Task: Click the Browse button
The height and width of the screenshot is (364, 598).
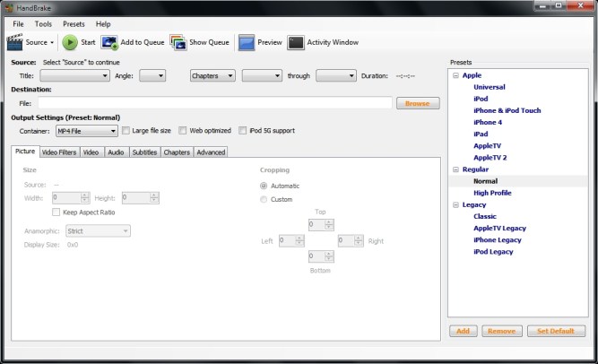Action: pos(418,103)
